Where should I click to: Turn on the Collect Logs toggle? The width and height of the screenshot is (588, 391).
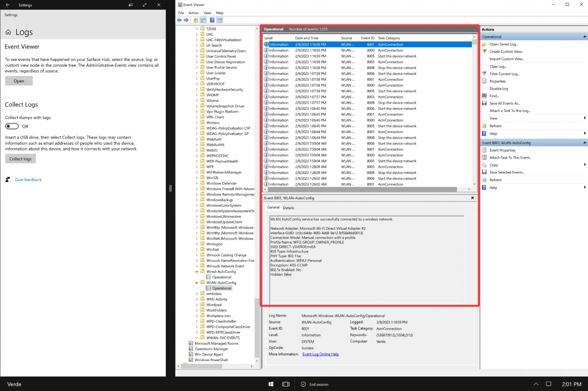(x=11, y=126)
